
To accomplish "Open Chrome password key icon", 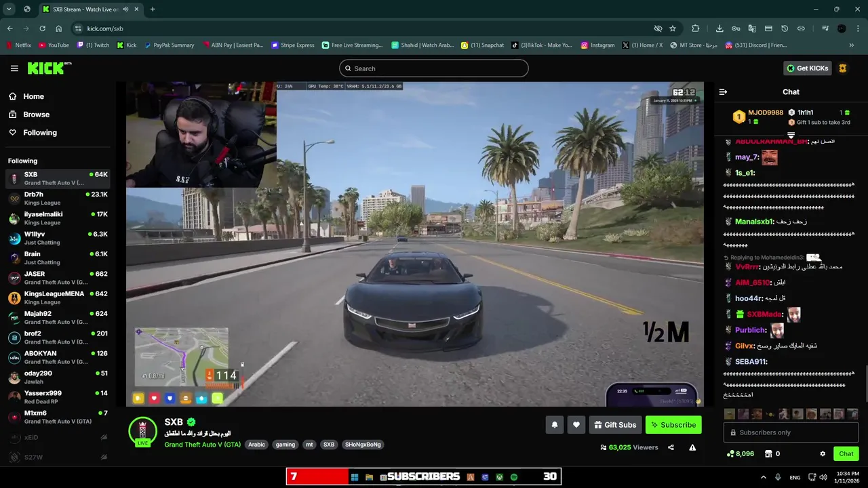I will pos(736,28).
